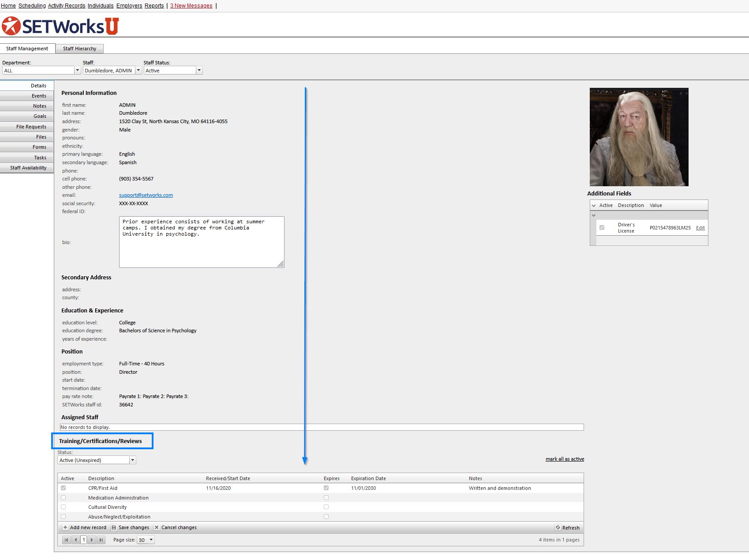Sort by Expiration Date column header

click(x=368, y=478)
